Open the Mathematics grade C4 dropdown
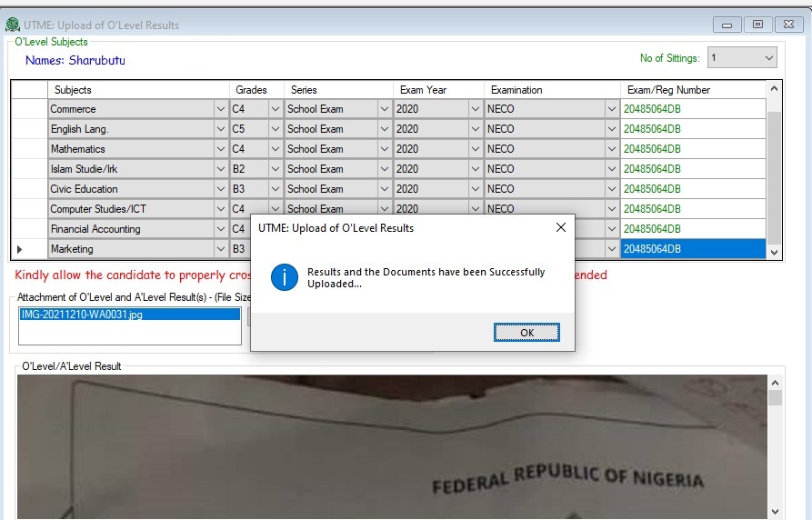This screenshot has height=520, width=812. coord(275,149)
